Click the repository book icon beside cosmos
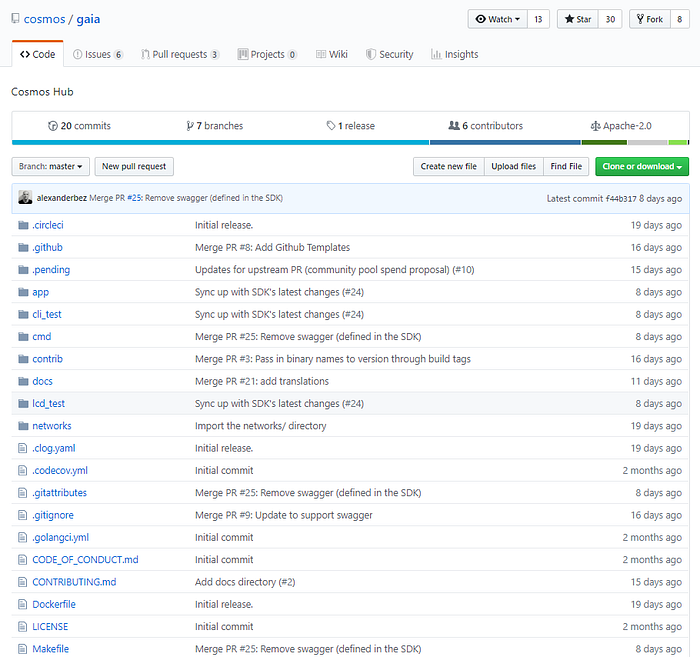Screen dimensions: 700x657 point(16,18)
